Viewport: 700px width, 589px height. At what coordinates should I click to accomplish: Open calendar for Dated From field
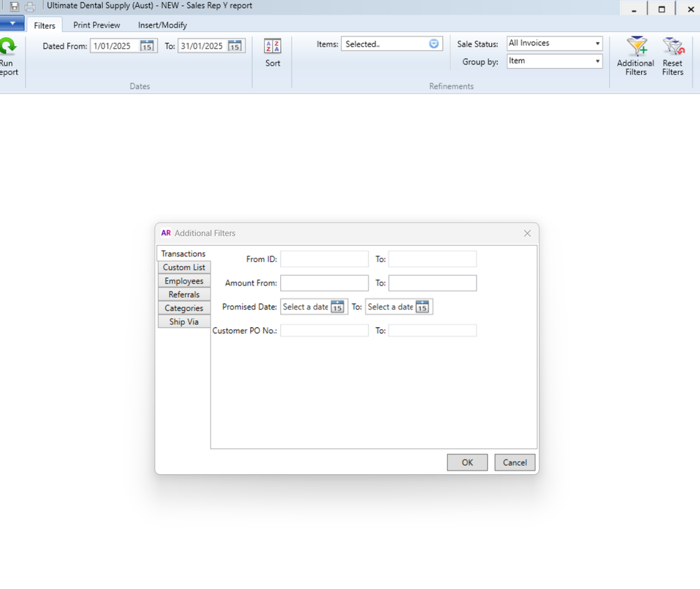146,46
